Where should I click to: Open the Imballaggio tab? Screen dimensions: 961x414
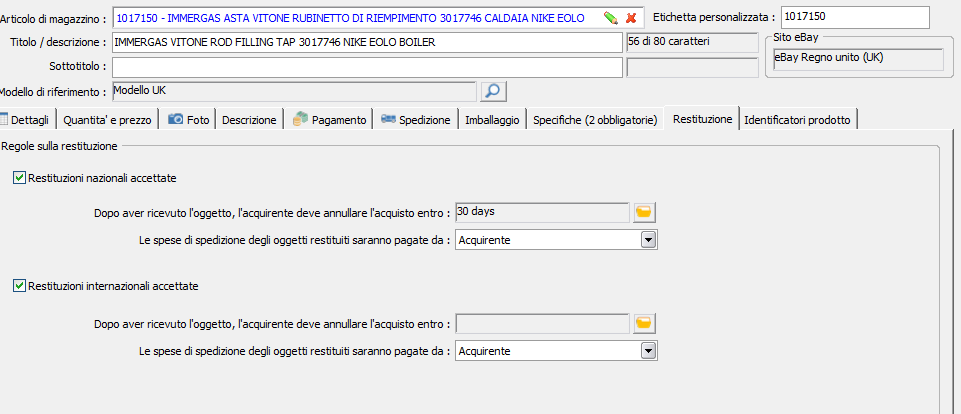click(492, 120)
